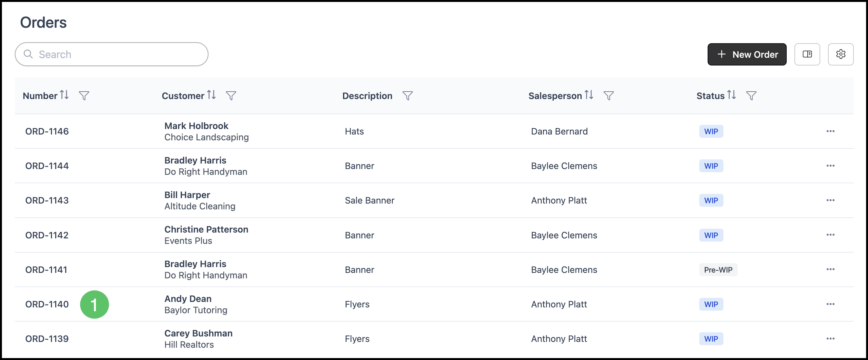Sort the table by Salesperson
The image size is (868, 360).
coord(589,95)
